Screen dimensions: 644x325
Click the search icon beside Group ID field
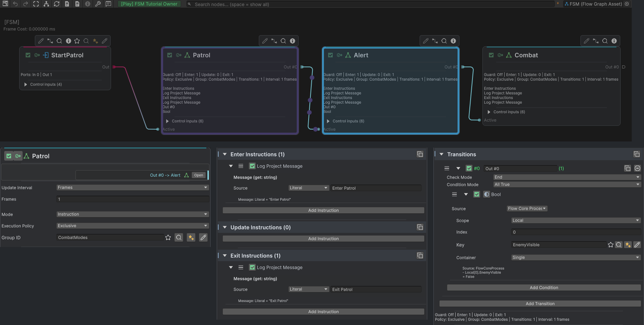coord(179,237)
